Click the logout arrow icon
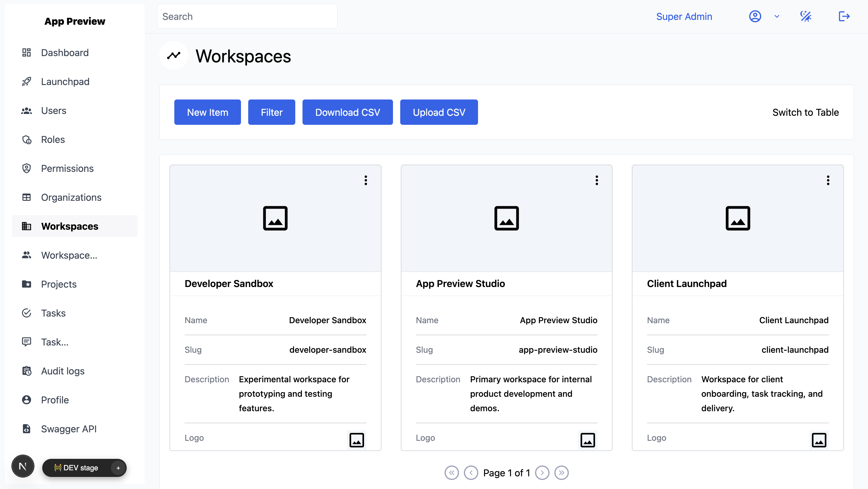This screenshot has height=489, width=868. pyautogui.click(x=844, y=16)
